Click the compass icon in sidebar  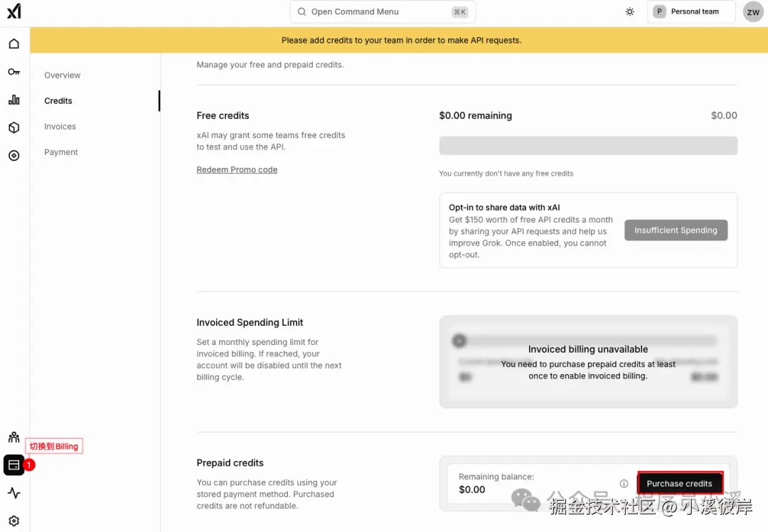pos(14,156)
